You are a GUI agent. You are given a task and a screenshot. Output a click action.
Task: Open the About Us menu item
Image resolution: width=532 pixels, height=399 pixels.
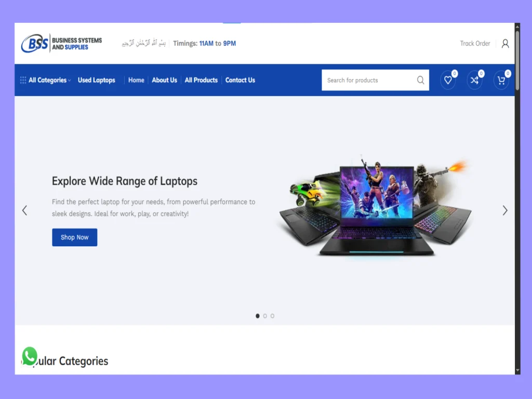pos(165,80)
